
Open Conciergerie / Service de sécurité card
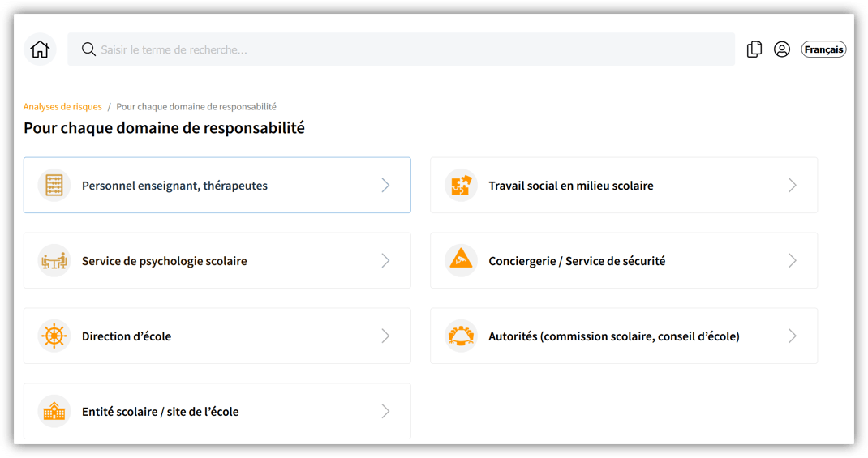point(577,261)
